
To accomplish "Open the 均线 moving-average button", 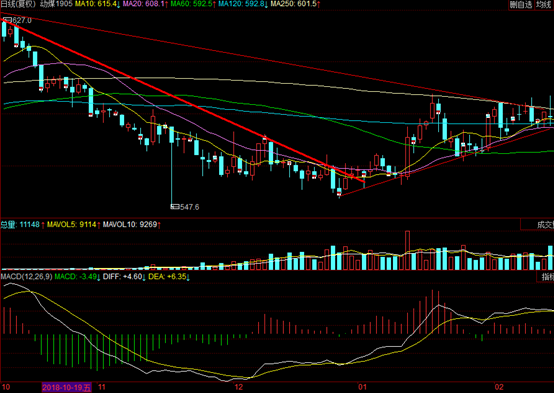I will pyautogui.click(x=544, y=5).
